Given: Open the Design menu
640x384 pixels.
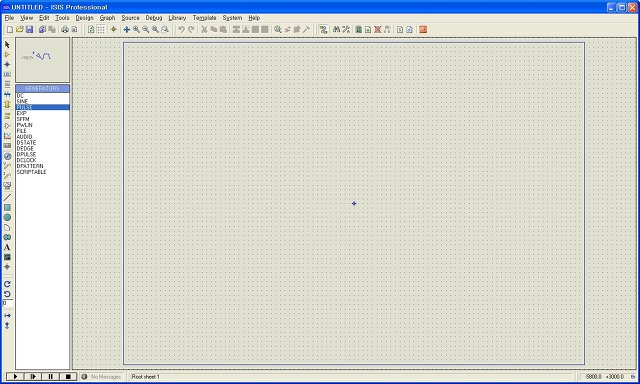Looking at the screenshot, I should (84, 18).
